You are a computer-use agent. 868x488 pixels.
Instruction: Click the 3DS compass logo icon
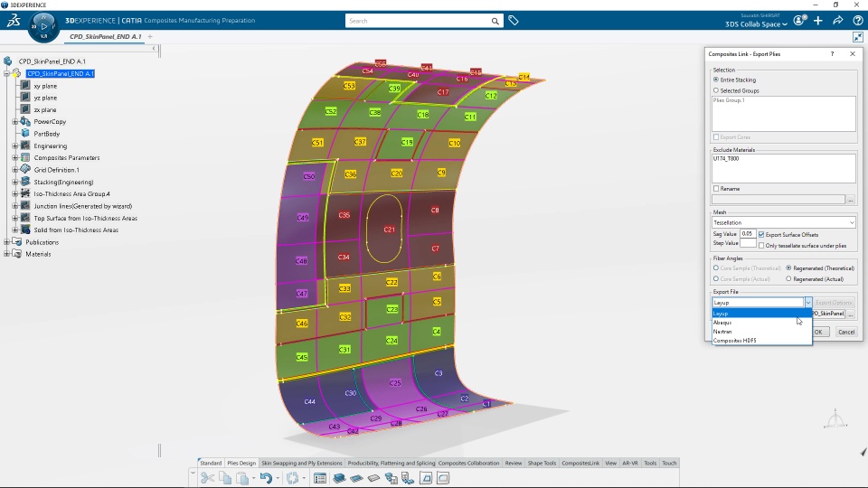pyautogui.click(x=14, y=21)
